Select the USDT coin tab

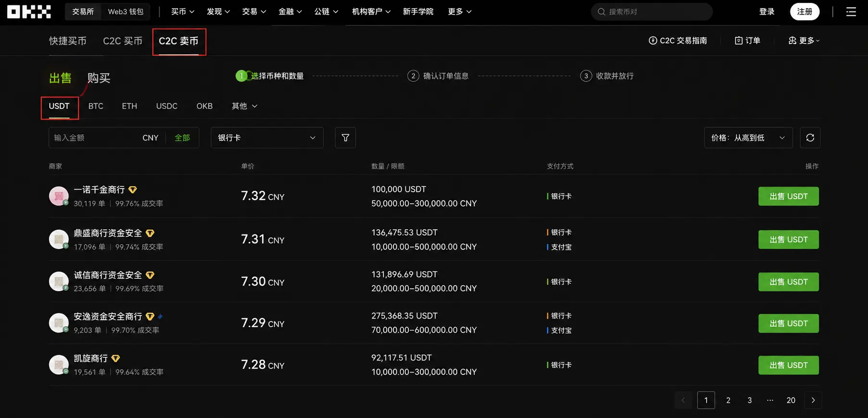pyautogui.click(x=59, y=106)
